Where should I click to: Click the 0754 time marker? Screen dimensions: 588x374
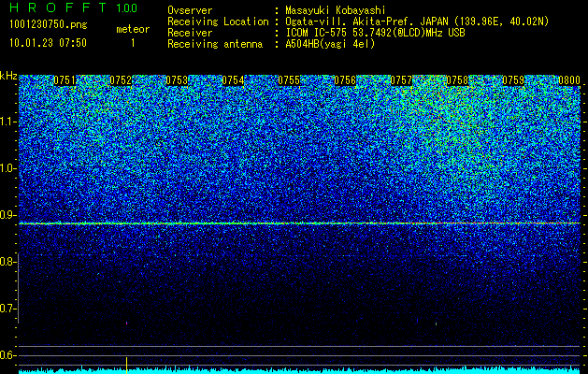point(233,80)
